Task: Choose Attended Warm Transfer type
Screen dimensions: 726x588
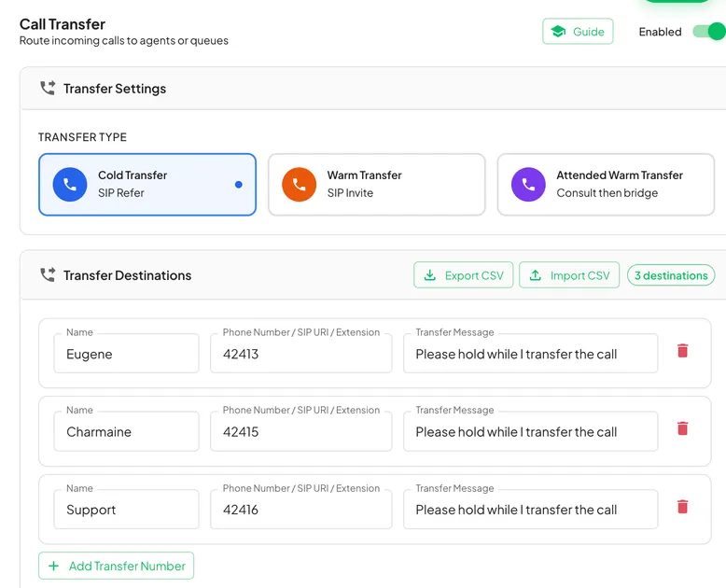Action: 606,184
